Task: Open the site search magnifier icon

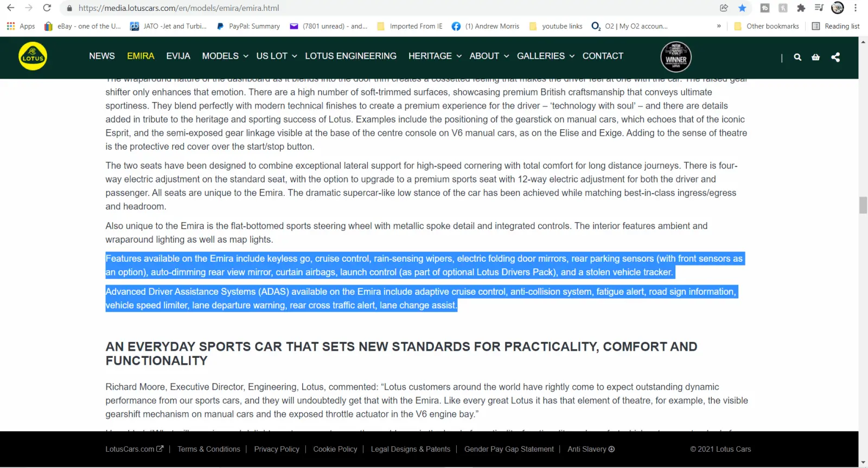Action: [x=797, y=57]
